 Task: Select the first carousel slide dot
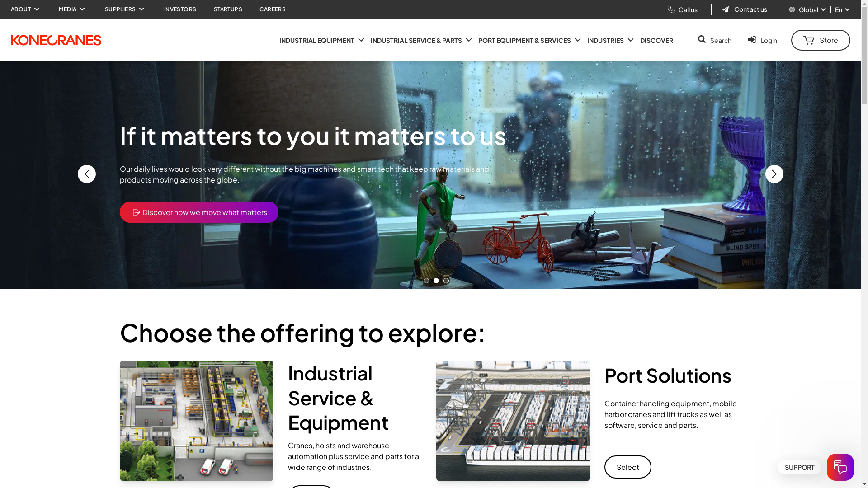click(x=426, y=281)
